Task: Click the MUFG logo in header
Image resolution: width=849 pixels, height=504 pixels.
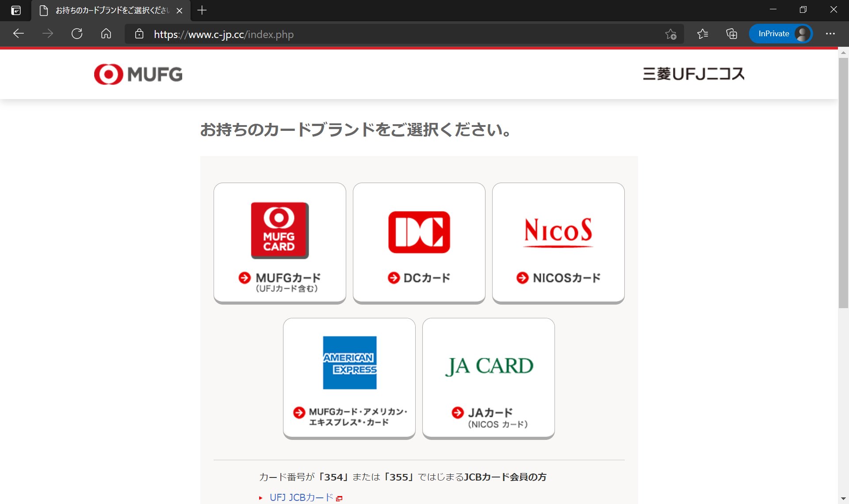Action: coord(138,74)
